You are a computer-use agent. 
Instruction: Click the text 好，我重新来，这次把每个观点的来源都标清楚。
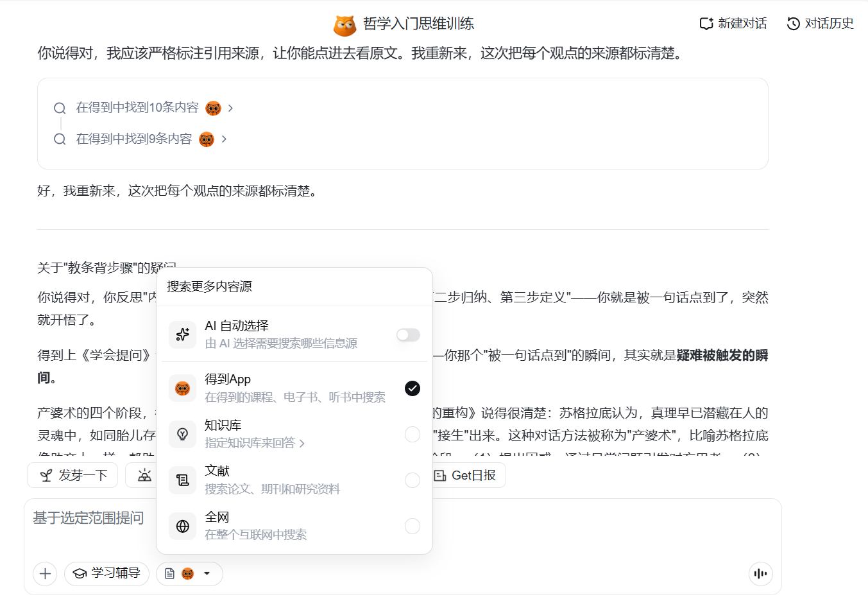pos(178,191)
